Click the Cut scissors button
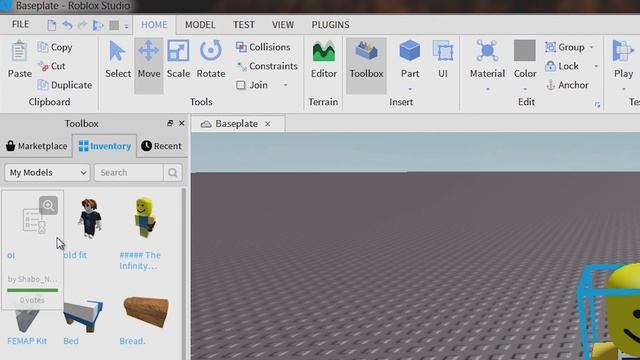 [51, 66]
